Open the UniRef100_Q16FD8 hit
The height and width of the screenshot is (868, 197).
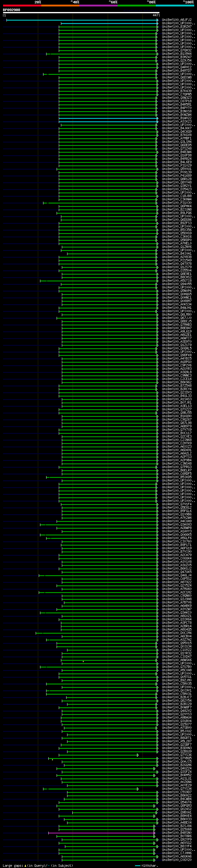tap(177, 155)
